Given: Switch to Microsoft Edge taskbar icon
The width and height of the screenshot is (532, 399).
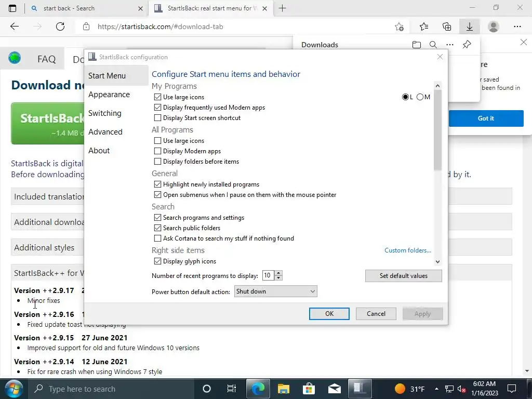Looking at the screenshot, I should (x=258, y=389).
